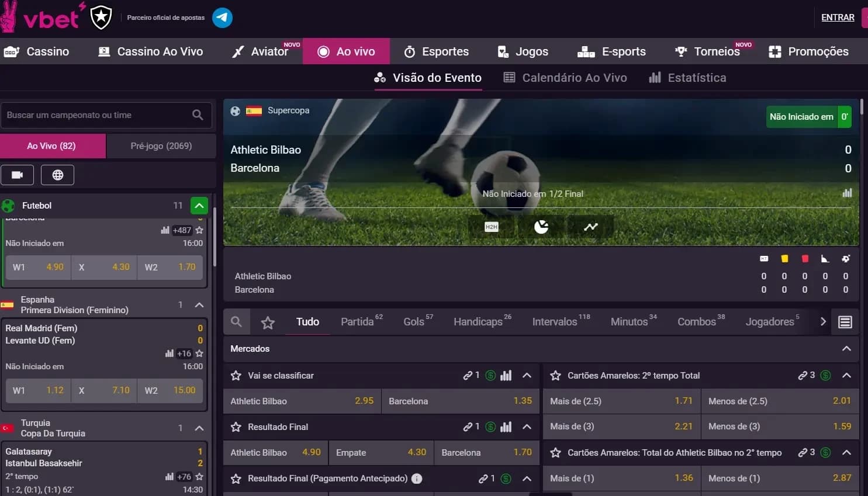Open the Cassino menu
This screenshot has height=496, width=868.
[x=36, y=51]
